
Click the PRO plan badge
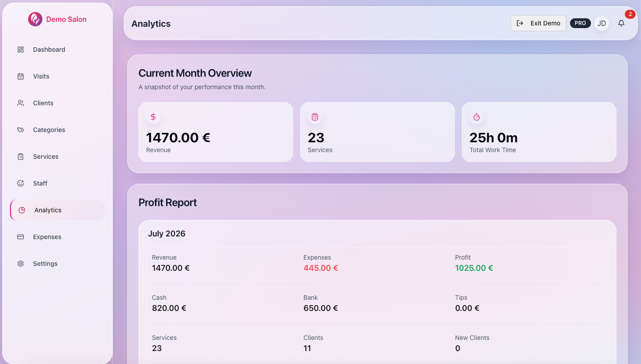tap(580, 23)
